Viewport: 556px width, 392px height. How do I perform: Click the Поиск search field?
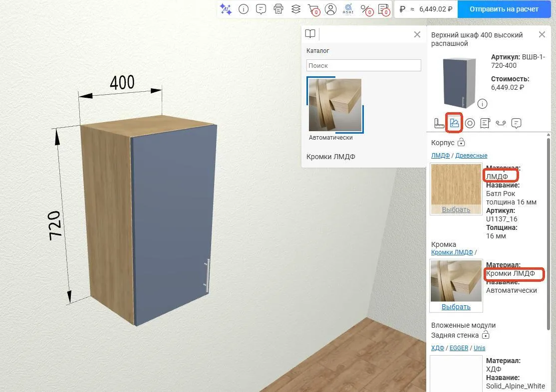pyautogui.click(x=363, y=65)
